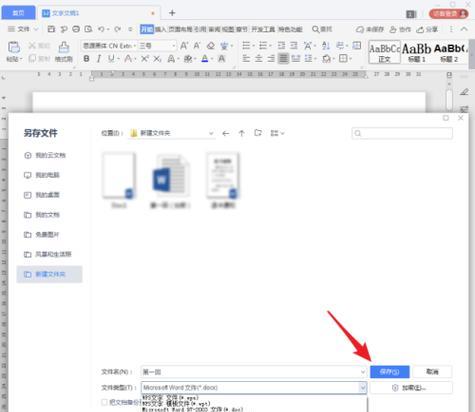Select the Doc1 file thumbnail

[119, 180]
